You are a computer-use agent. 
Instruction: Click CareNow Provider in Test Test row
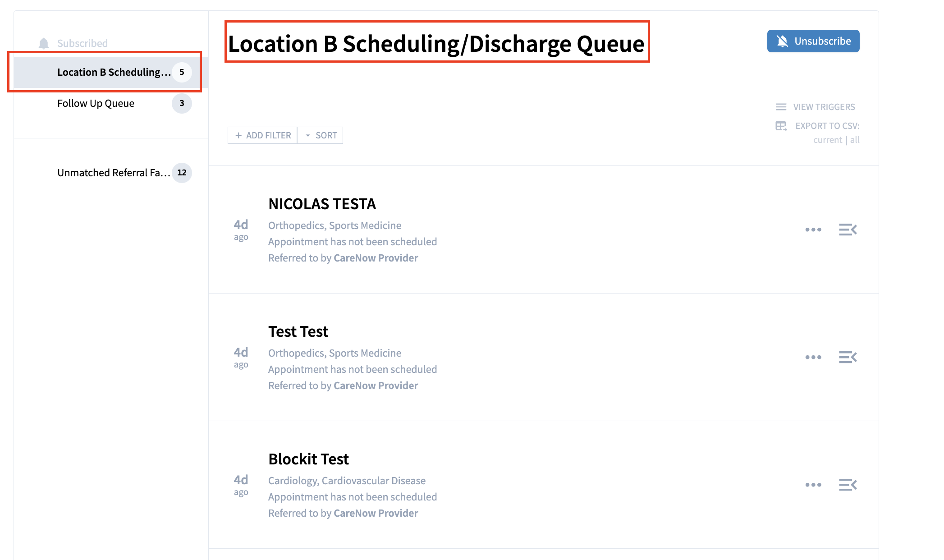point(376,386)
